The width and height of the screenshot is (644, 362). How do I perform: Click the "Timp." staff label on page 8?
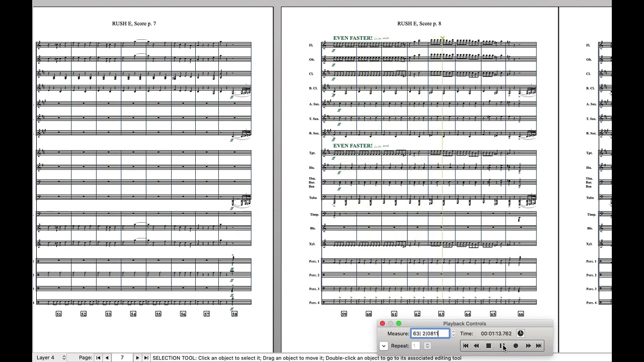(314, 215)
